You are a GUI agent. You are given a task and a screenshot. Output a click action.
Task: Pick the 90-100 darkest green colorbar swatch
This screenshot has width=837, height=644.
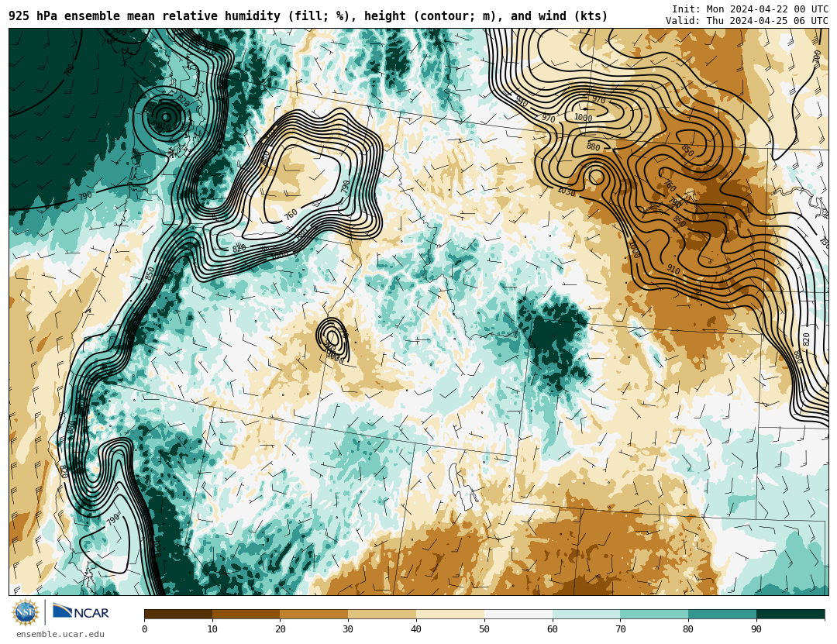[x=790, y=614]
